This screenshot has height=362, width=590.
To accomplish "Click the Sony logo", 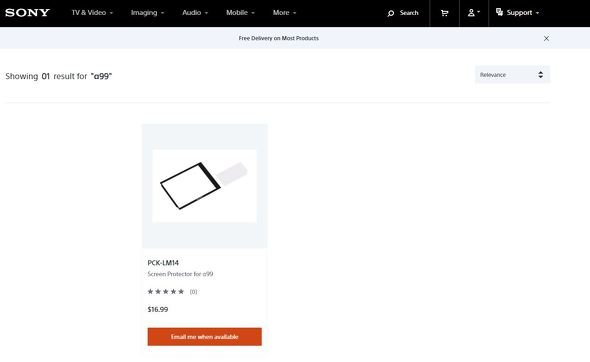I will tap(27, 13).
